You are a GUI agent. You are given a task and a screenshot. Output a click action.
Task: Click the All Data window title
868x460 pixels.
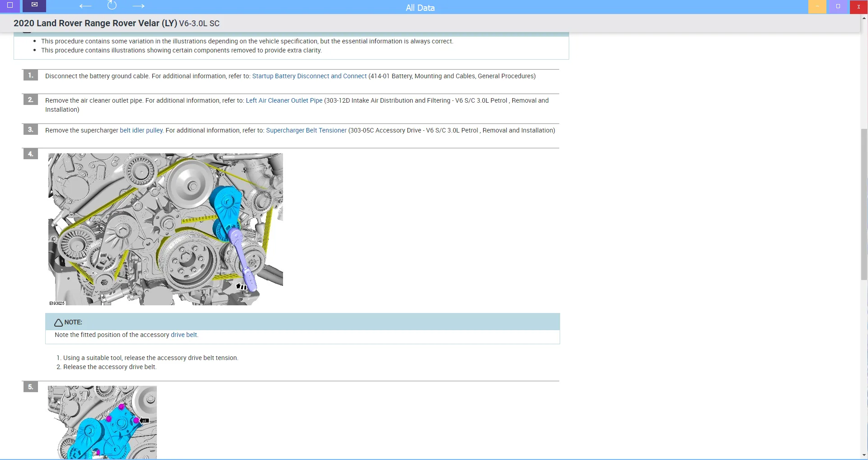tap(420, 8)
